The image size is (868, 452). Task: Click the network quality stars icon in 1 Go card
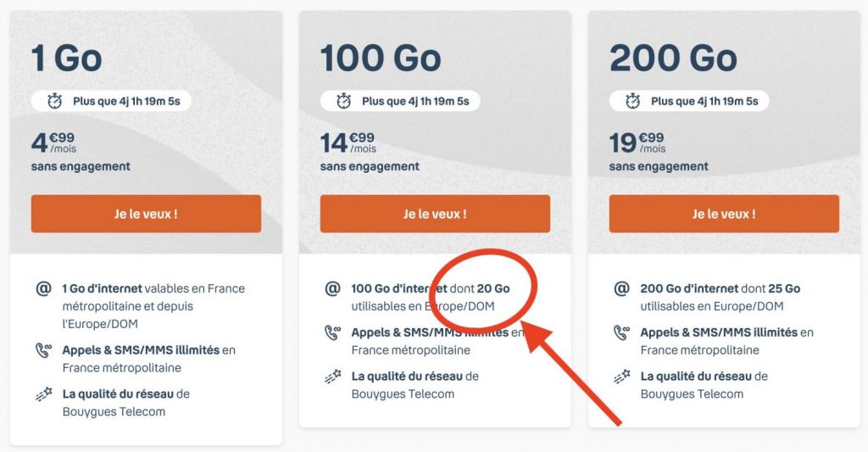point(44,395)
